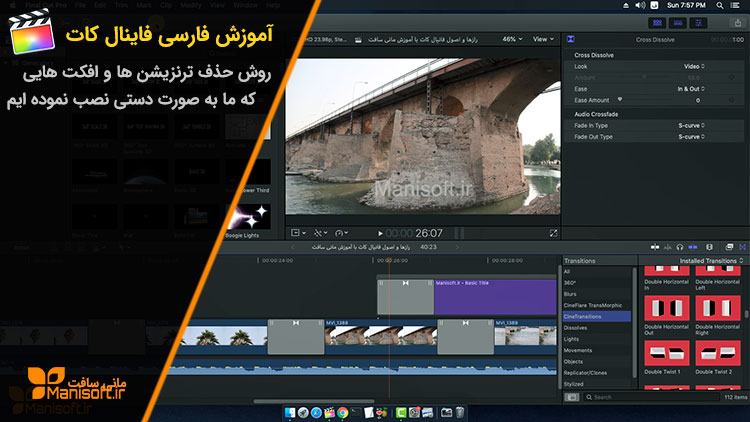Image resolution: width=750 pixels, height=422 pixels.
Task: Select the Dissolves category
Action: point(596,328)
